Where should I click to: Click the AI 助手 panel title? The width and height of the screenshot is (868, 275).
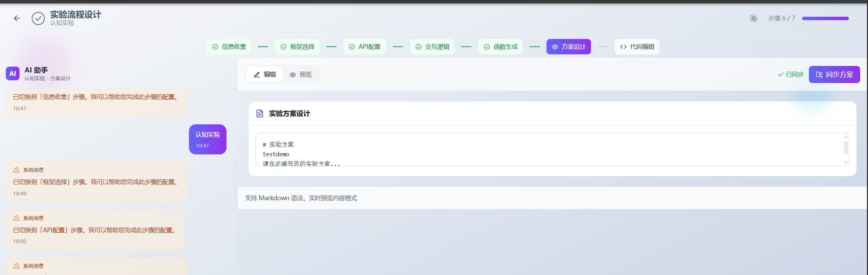point(36,70)
